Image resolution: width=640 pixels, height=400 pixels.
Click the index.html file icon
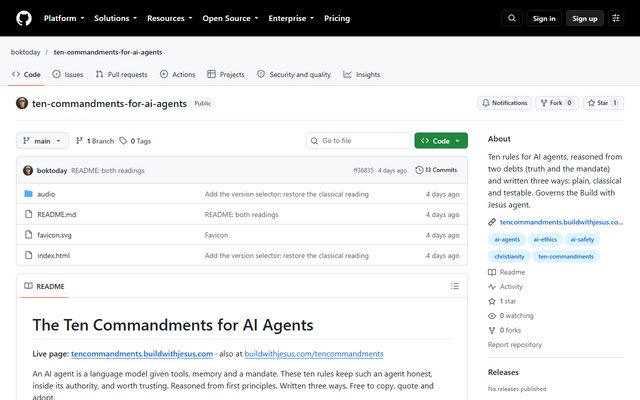pyautogui.click(x=28, y=255)
